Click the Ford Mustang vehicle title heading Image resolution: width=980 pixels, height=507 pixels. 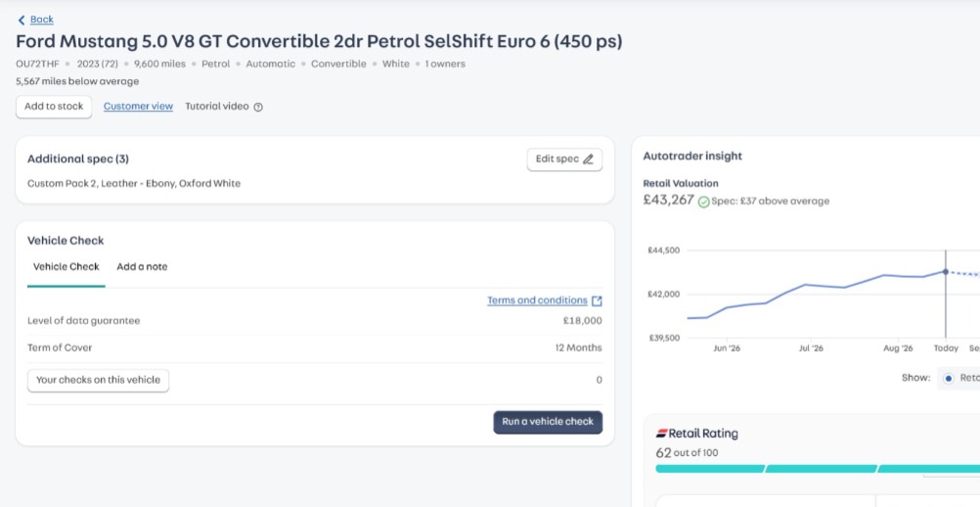tap(319, 42)
